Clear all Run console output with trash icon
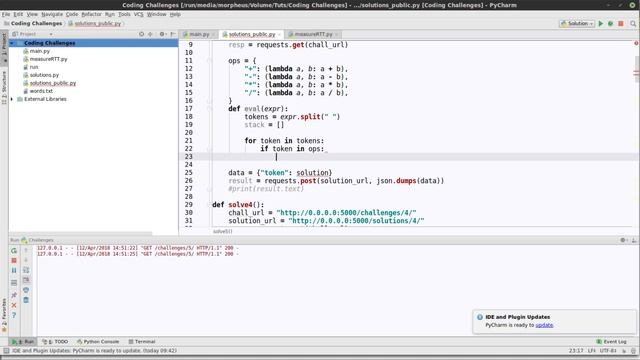The height and width of the screenshot is (360, 640). coord(26,300)
